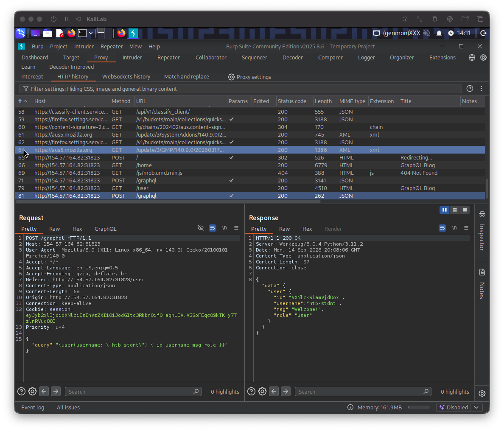Open the Event log
Image resolution: width=504 pixels, height=431 pixels.
(33, 407)
